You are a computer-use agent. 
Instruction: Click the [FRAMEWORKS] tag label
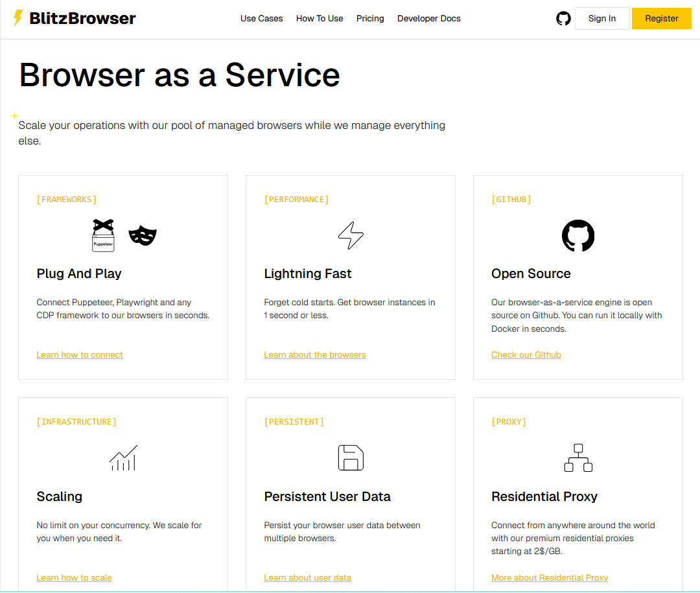pyautogui.click(x=67, y=199)
